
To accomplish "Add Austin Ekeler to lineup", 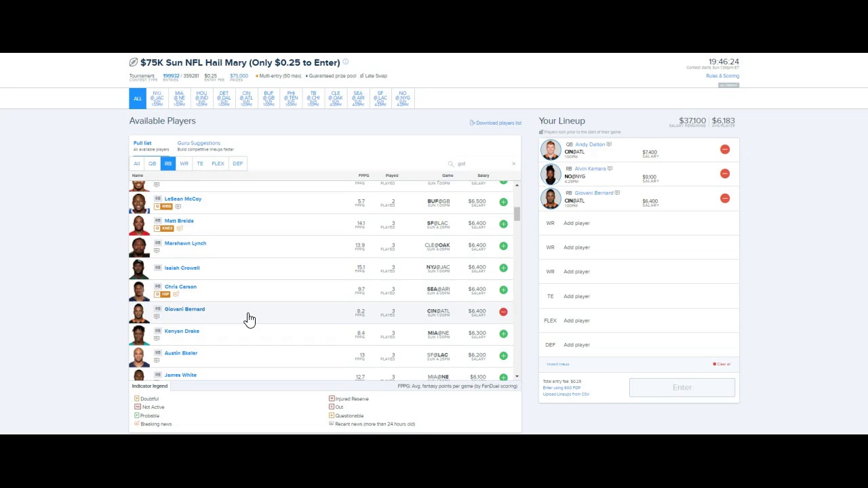I will pyautogui.click(x=503, y=356).
